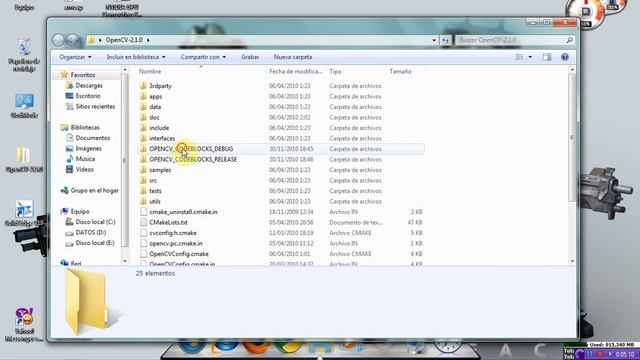Viewport: 640px width, 360px height.
Task: Select the data folder icon
Action: click(143, 107)
